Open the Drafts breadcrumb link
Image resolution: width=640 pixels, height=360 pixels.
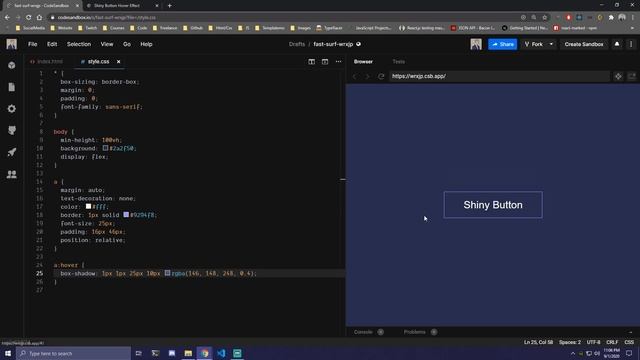297,44
